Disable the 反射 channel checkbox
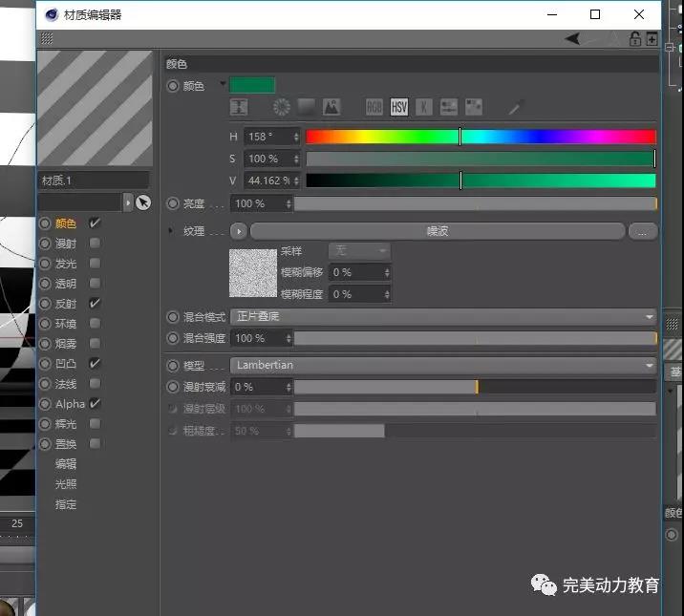Image resolution: width=684 pixels, height=616 pixels. [x=95, y=303]
